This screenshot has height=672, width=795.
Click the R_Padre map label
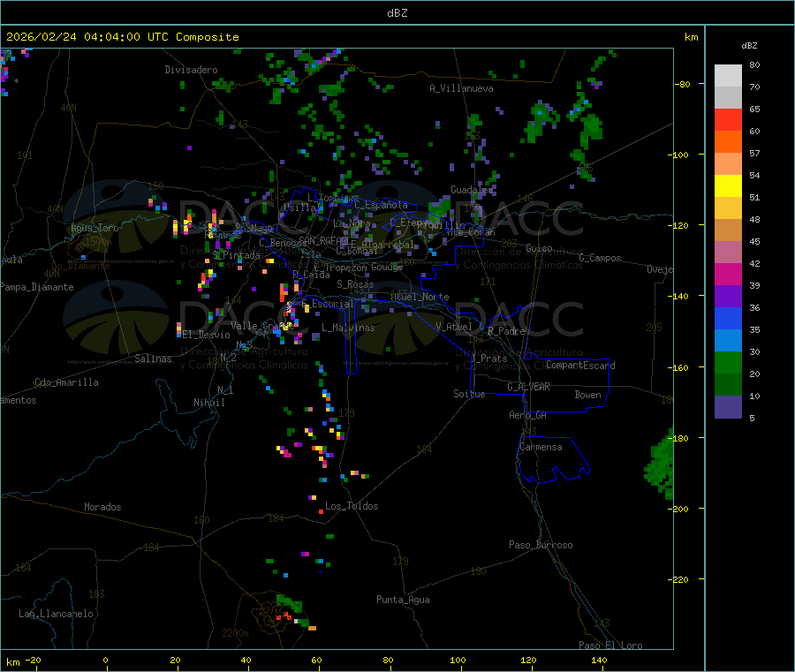506,331
